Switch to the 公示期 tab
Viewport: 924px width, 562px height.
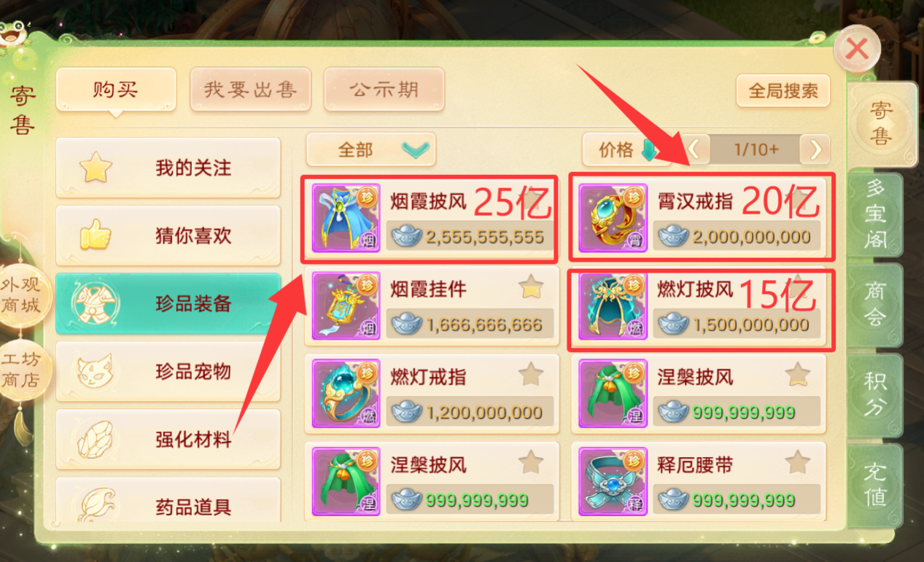coord(384,90)
